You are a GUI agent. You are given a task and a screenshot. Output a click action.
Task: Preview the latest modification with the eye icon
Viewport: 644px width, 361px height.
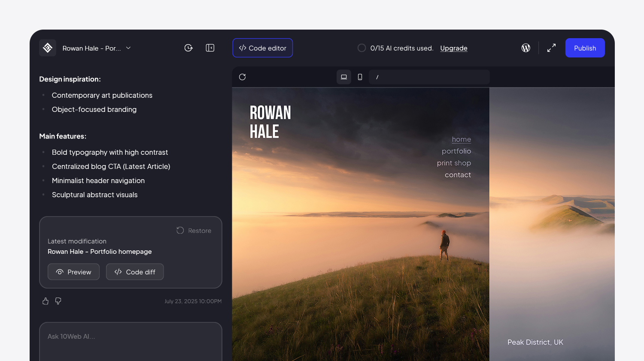point(73,271)
